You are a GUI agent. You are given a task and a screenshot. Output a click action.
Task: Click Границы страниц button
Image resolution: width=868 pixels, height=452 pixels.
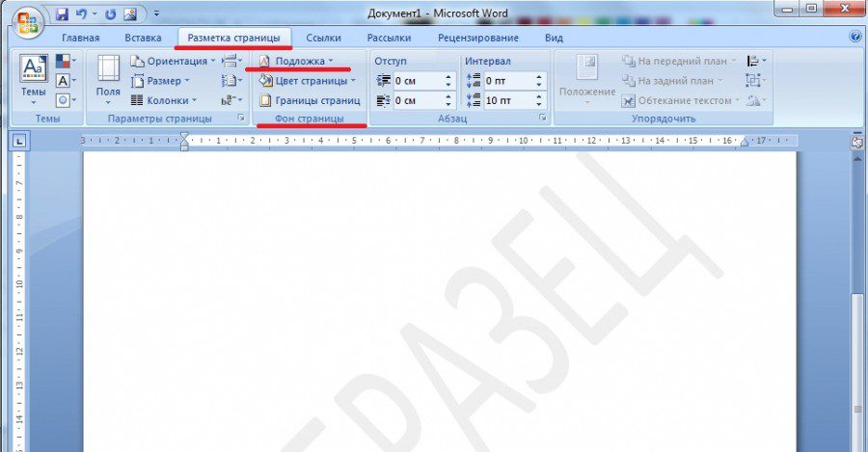(x=310, y=100)
